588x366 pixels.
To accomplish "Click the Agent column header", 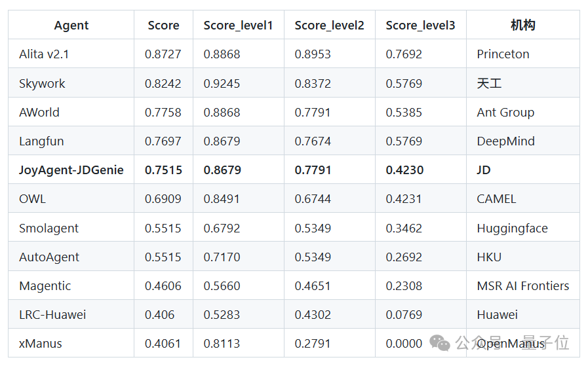I will pyautogui.click(x=71, y=25).
